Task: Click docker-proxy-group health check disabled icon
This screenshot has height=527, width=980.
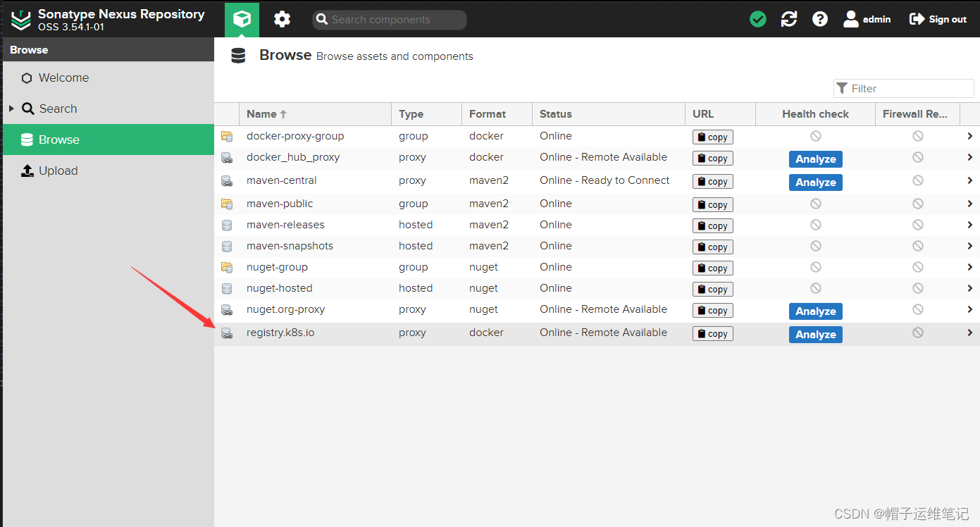Action: (815, 136)
